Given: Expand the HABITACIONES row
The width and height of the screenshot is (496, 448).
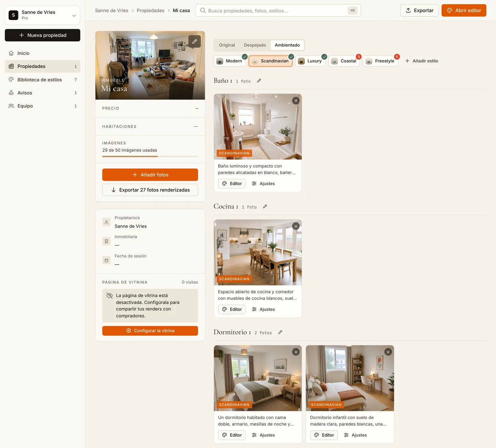Looking at the screenshot, I should click(x=150, y=127).
